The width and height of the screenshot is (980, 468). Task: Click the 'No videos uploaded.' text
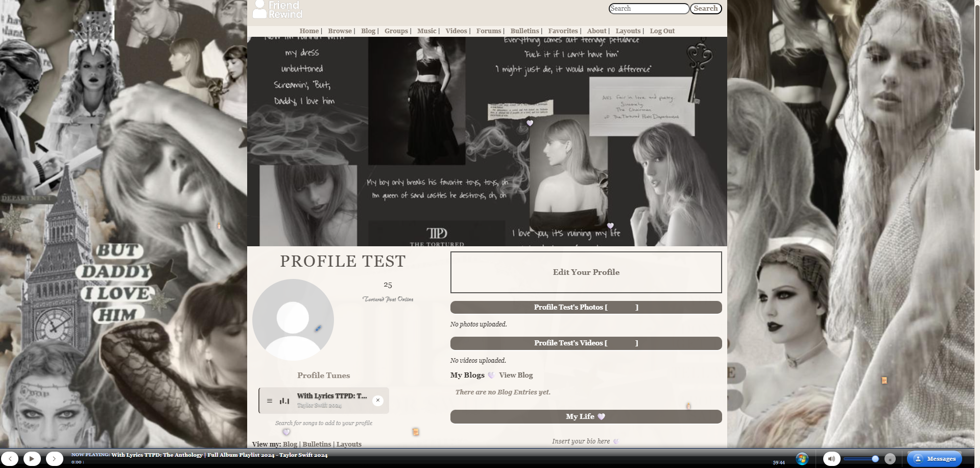[478, 361]
